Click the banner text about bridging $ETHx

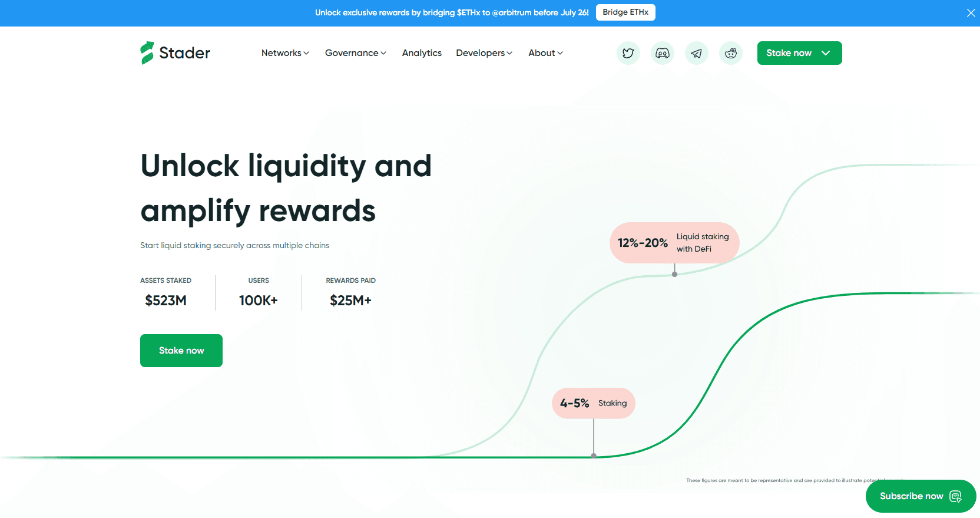coord(452,12)
